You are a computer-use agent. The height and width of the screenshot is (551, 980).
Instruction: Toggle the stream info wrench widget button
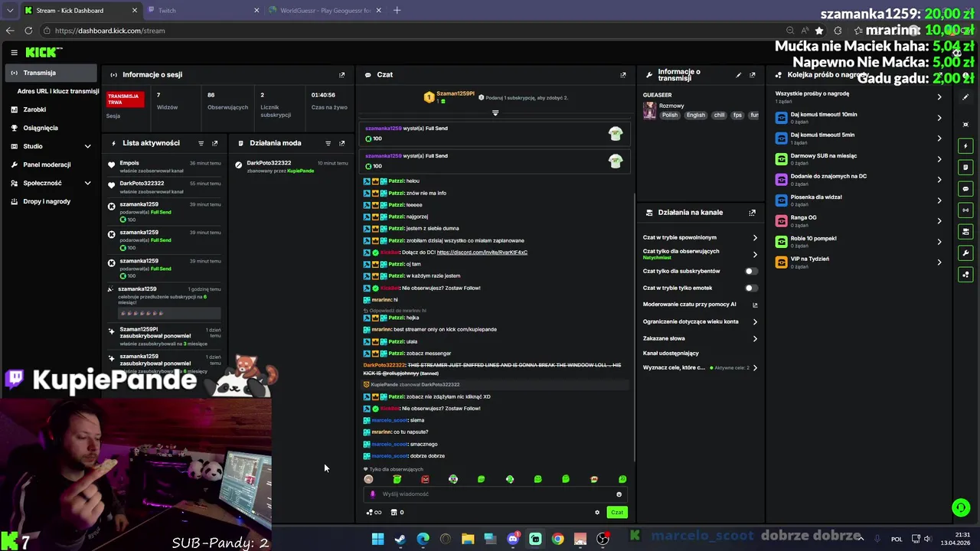(965, 253)
